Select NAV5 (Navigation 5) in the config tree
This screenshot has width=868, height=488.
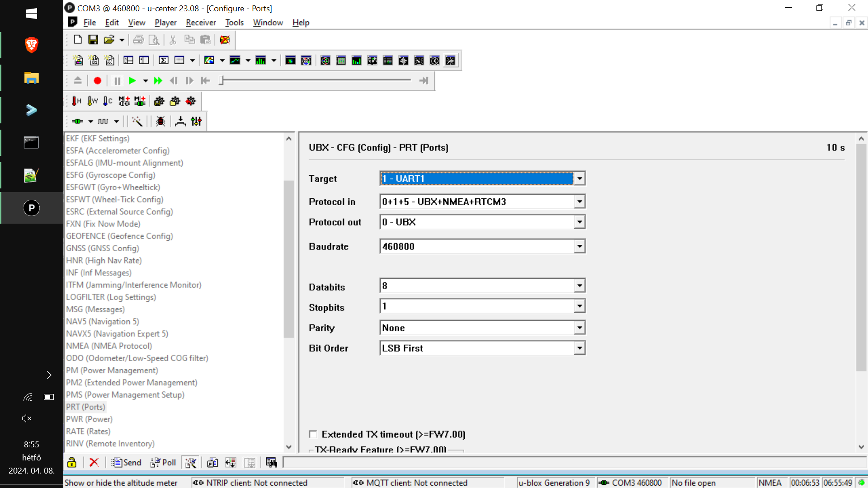(103, 321)
